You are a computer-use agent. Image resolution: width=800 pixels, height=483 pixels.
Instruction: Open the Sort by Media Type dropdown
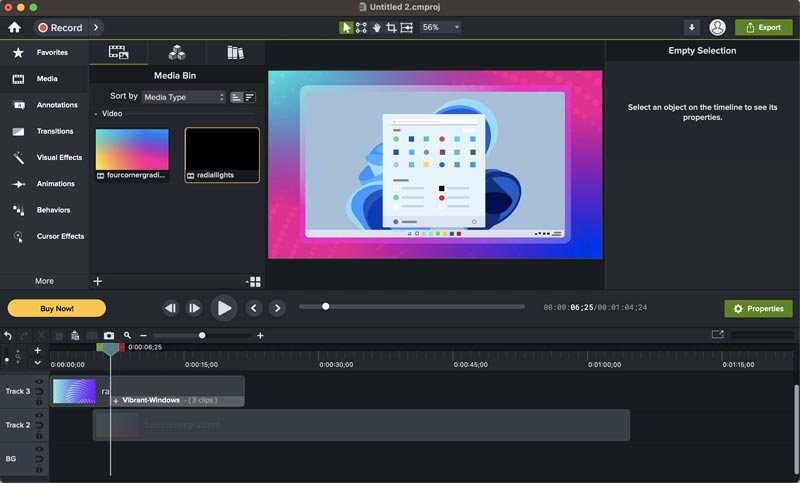click(x=184, y=97)
